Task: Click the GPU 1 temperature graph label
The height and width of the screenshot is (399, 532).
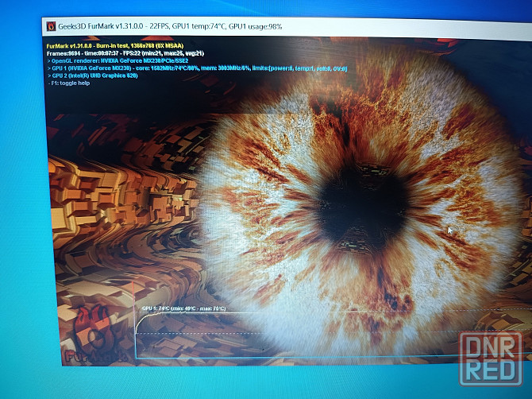Action: (x=183, y=308)
